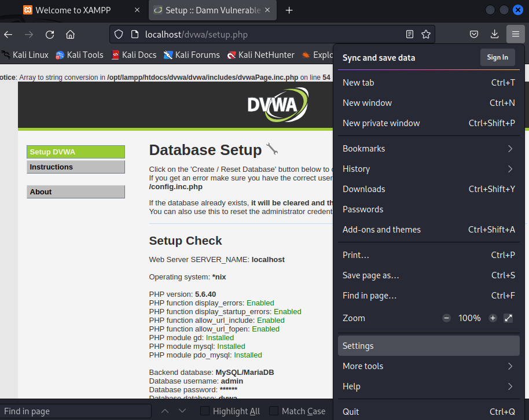Click the localhost/dvwa/setup.php address bar
This screenshot has width=529, height=420.
coord(272,34)
